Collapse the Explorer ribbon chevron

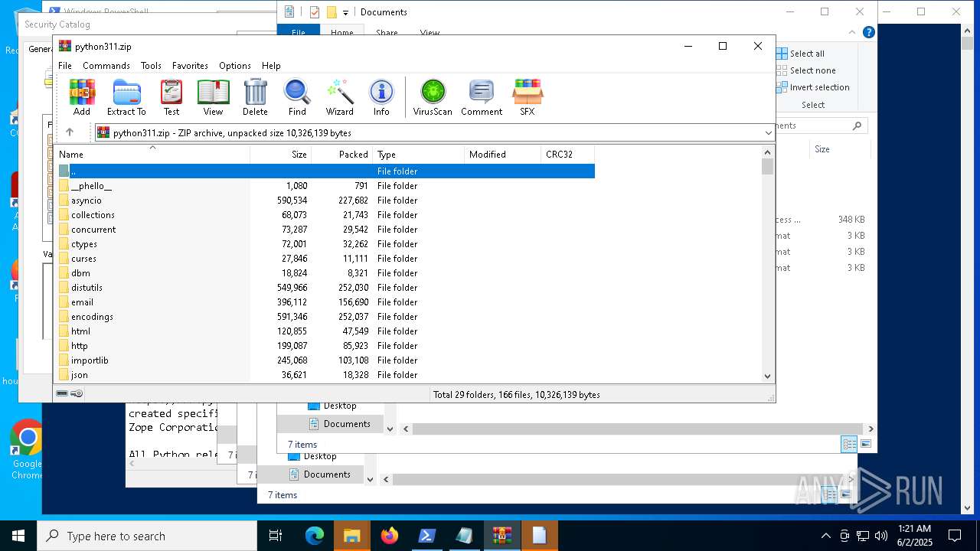point(853,33)
